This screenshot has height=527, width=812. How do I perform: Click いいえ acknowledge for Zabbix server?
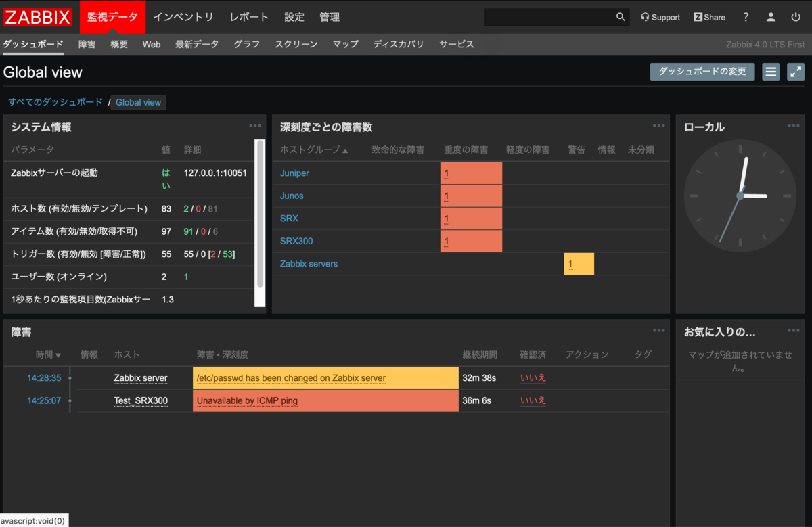pyautogui.click(x=533, y=378)
